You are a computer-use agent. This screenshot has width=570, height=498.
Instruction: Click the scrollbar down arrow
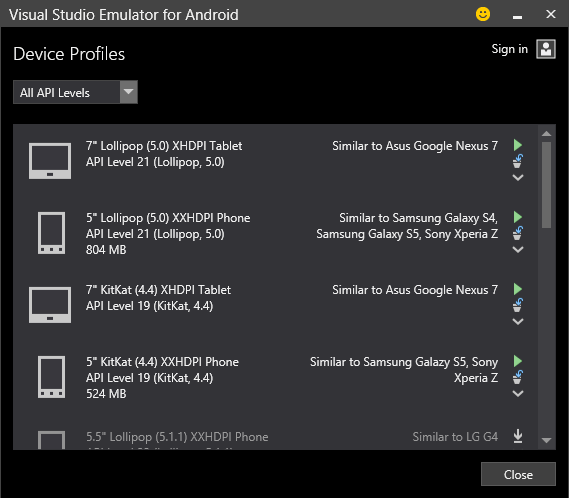546,440
